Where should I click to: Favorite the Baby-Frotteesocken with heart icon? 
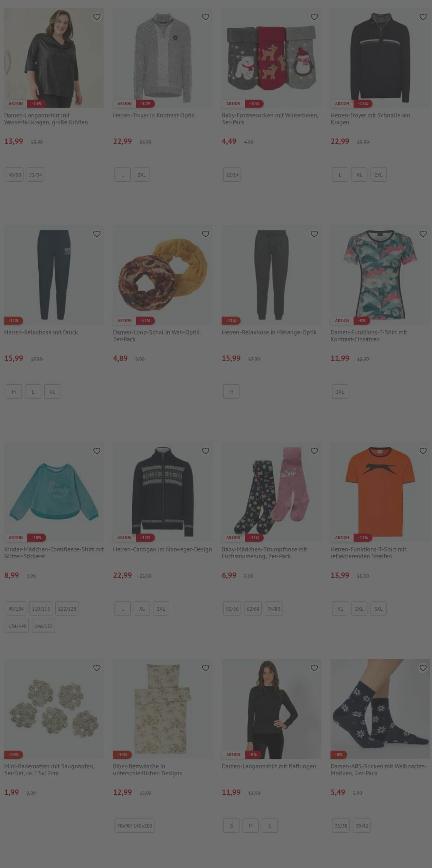pyautogui.click(x=314, y=17)
